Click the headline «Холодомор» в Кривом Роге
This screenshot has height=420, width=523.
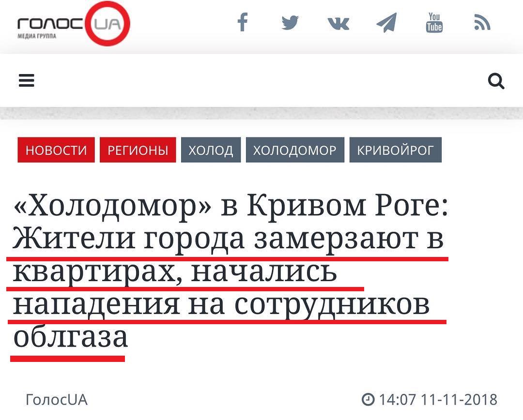(x=230, y=206)
